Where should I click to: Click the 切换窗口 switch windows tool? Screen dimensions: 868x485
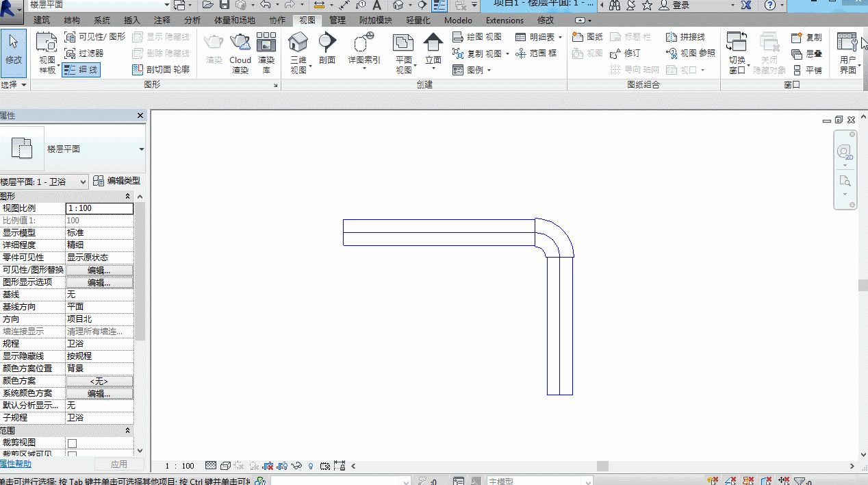(737, 53)
